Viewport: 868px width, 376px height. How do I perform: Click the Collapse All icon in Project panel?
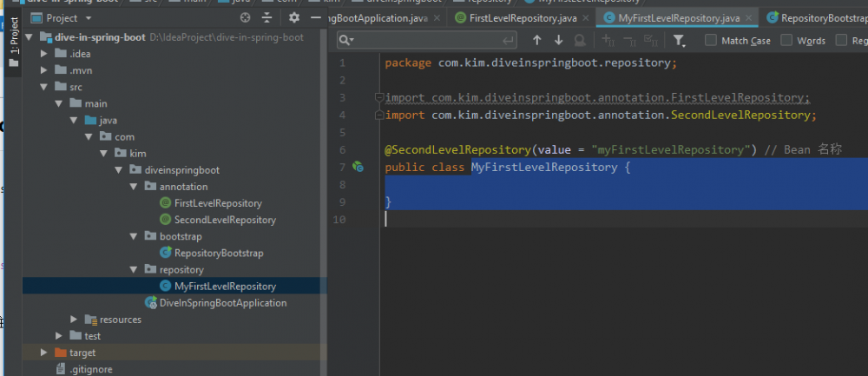coord(267,17)
